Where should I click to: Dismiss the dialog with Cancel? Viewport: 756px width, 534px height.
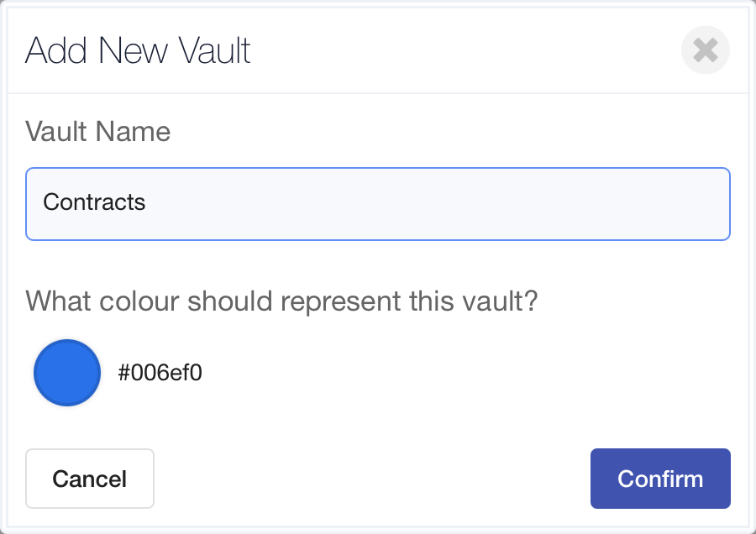click(x=90, y=479)
